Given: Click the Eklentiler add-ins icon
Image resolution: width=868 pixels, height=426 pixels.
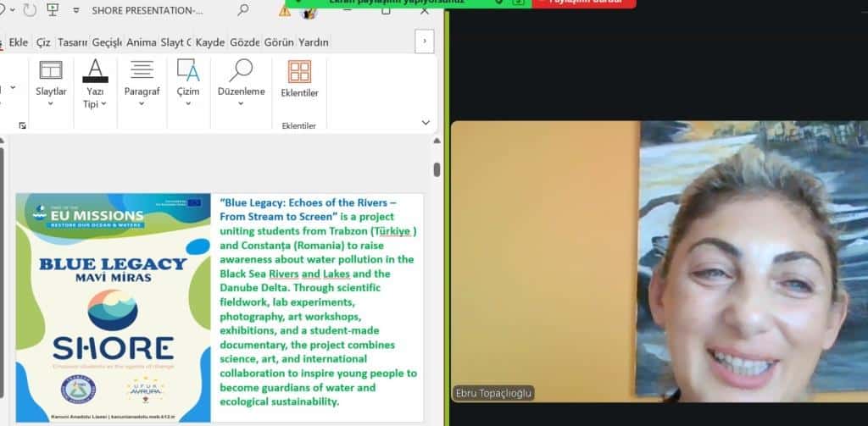Looking at the screenshot, I should click(299, 71).
